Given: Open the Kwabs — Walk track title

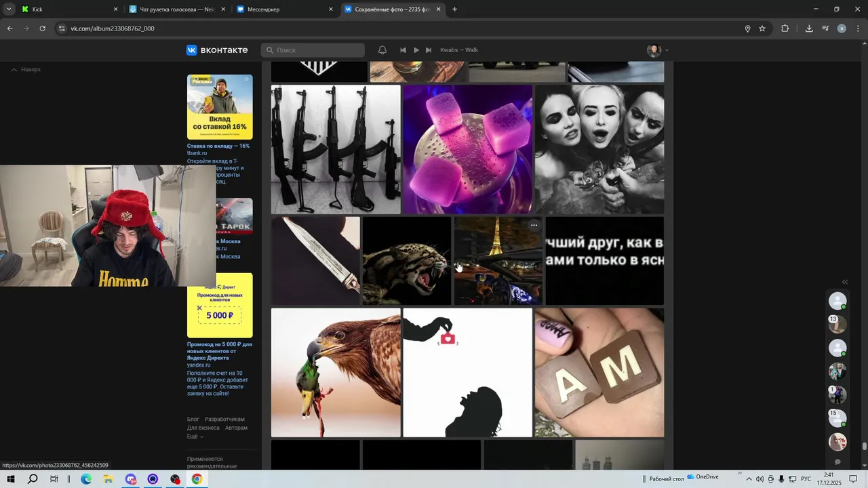Looking at the screenshot, I should 459,50.
